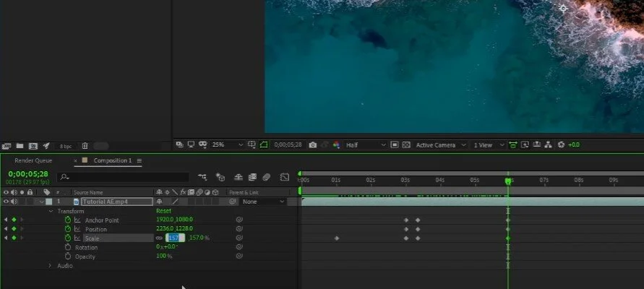Image resolution: width=644 pixels, height=289 pixels.
Task: Toggle the Anchor Point stopwatch
Action: tap(68, 220)
